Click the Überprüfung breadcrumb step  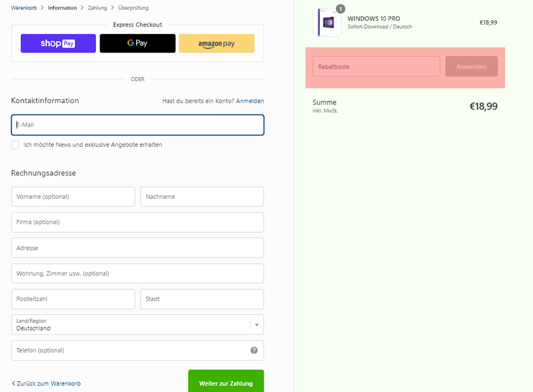coord(133,8)
